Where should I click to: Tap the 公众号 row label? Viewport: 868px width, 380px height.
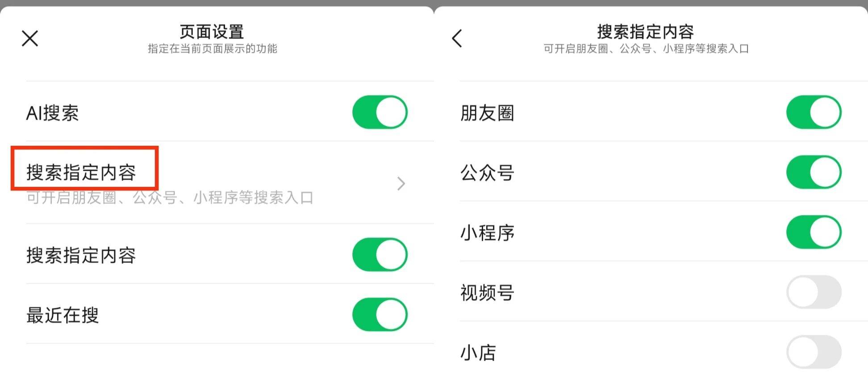click(487, 173)
